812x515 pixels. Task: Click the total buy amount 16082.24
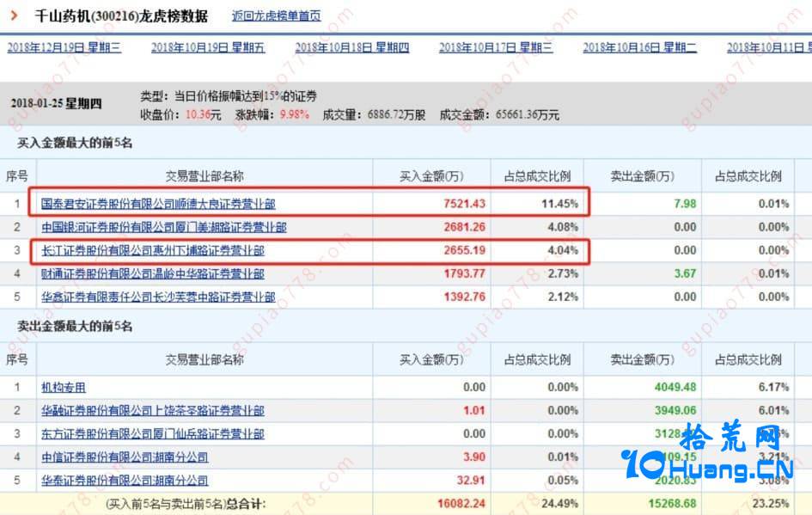(461, 504)
